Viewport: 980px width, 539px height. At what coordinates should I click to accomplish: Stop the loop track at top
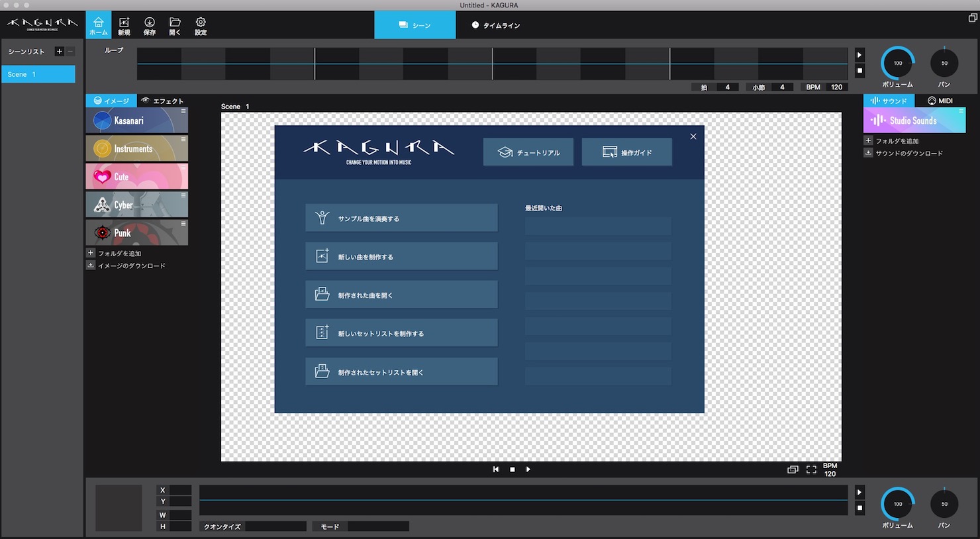(x=859, y=70)
